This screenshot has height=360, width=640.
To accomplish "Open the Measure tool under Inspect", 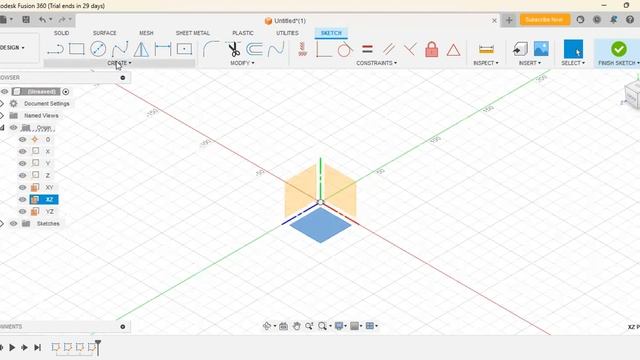I will [486, 49].
